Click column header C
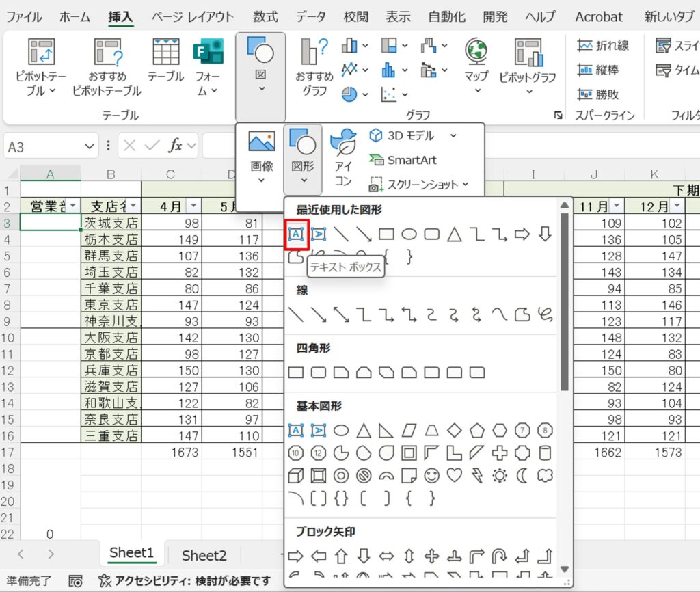 coord(171,174)
